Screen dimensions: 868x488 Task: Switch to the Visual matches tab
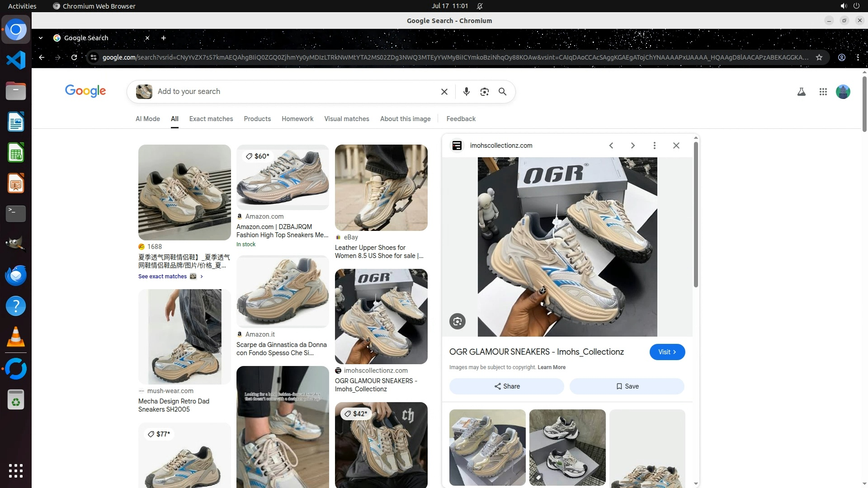click(346, 119)
